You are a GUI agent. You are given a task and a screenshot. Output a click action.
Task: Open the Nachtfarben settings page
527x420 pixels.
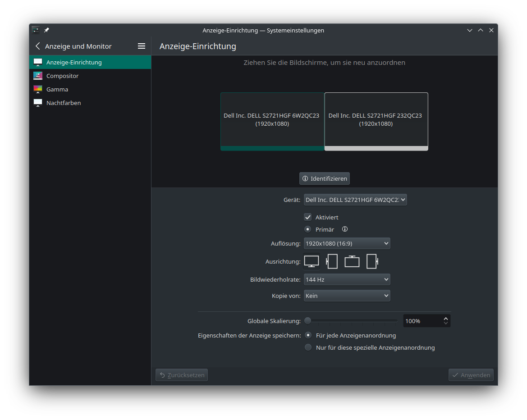coord(90,102)
